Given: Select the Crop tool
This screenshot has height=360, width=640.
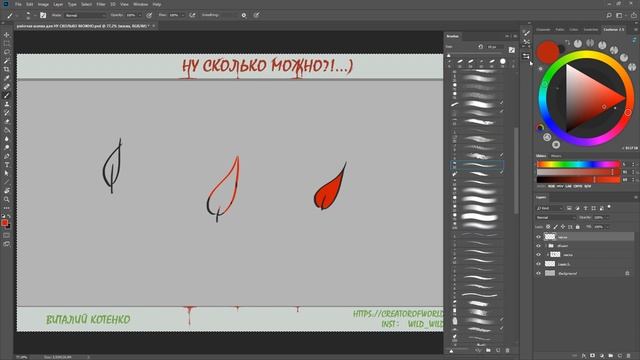Looking at the screenshot, I should coord(7,69).
